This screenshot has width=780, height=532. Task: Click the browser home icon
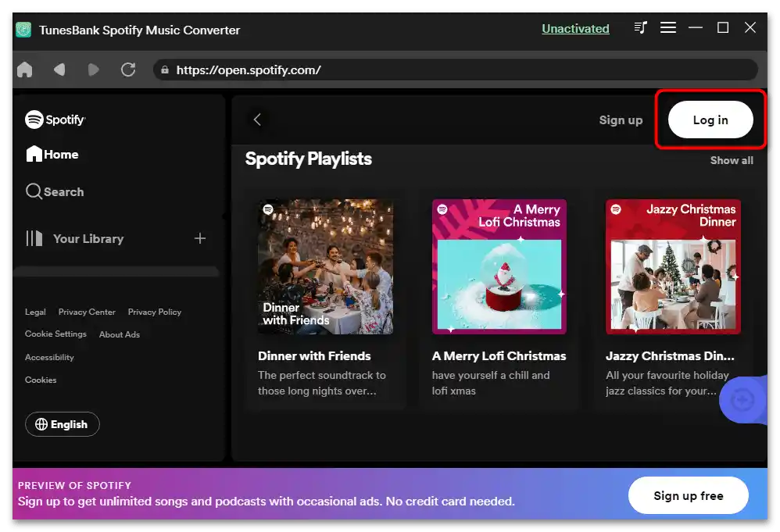pyautogui.click(x=25, y=70)
